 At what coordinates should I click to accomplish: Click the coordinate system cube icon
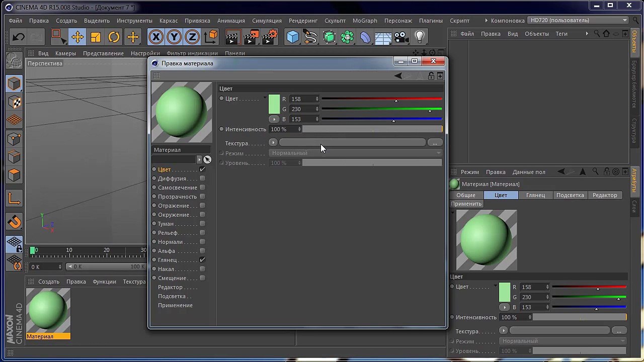tap(211, 37)
